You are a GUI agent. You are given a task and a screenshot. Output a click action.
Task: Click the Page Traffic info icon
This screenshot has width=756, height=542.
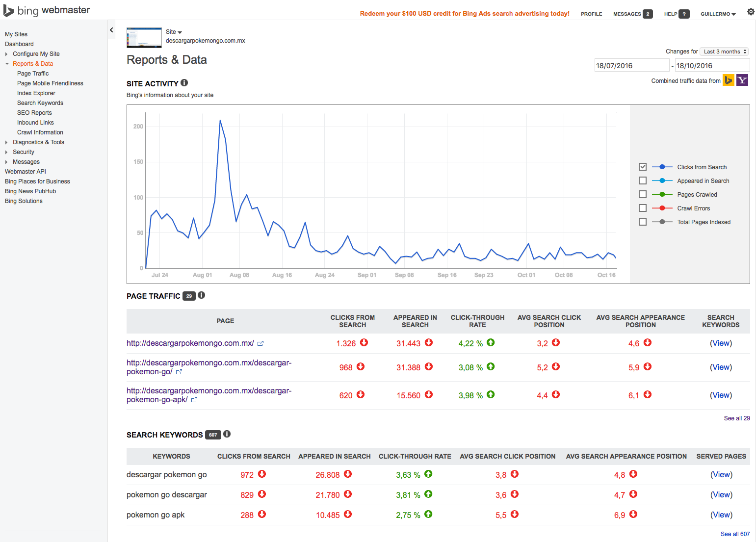click(x=201, y=295)
